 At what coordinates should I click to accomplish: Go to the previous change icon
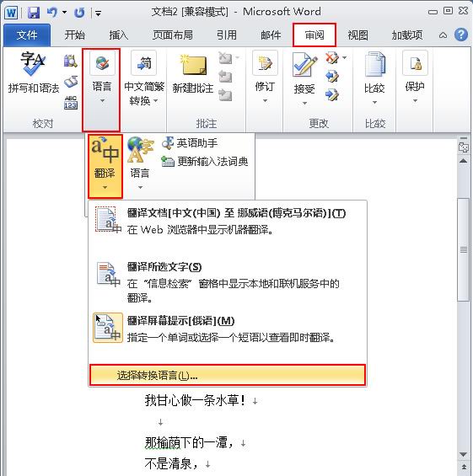(331, 76)
